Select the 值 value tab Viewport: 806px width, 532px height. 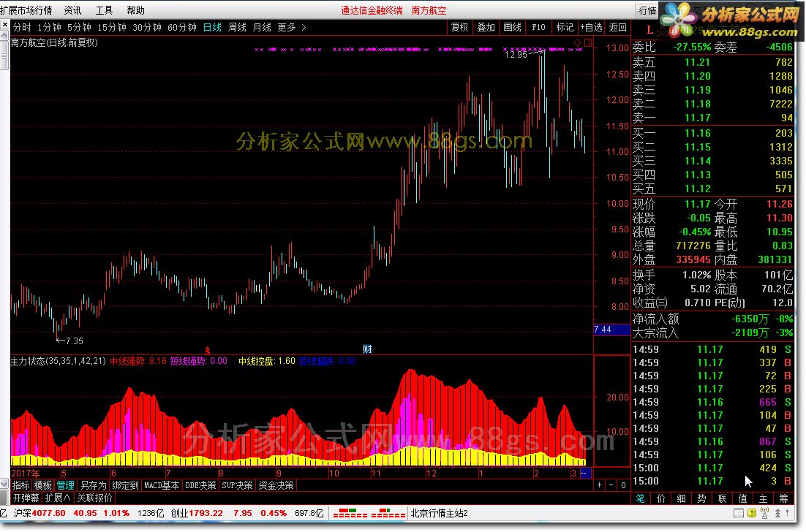(743, 498)
